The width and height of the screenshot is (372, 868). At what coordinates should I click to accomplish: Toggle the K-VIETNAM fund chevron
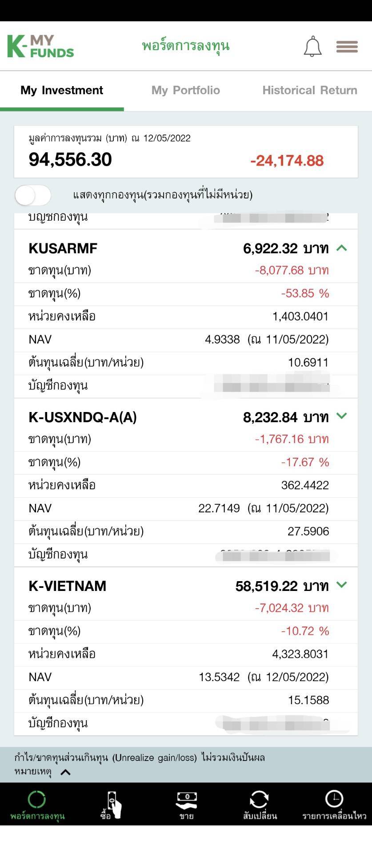click(x=341, y=585)
